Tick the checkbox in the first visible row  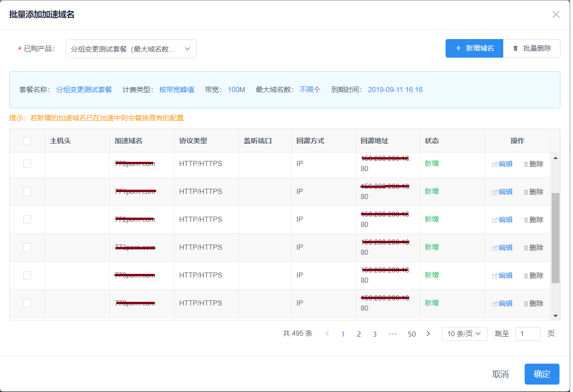point(27,164)
